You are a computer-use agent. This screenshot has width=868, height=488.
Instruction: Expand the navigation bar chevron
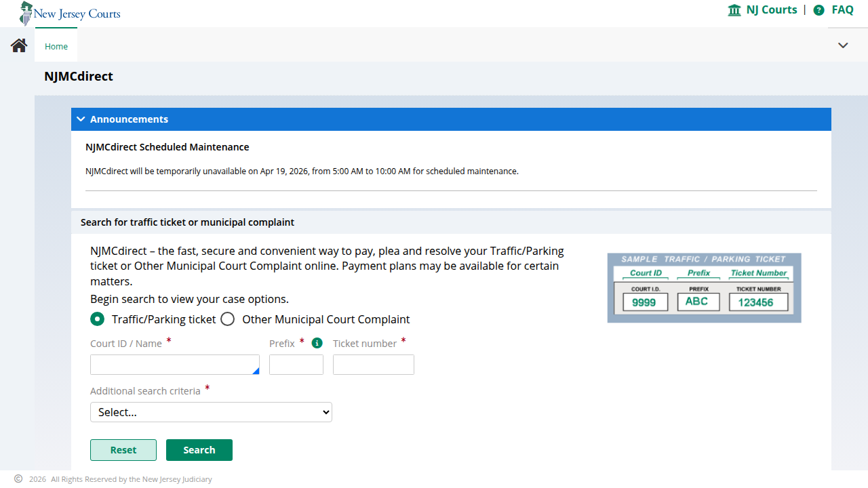(x=843, y=45)
